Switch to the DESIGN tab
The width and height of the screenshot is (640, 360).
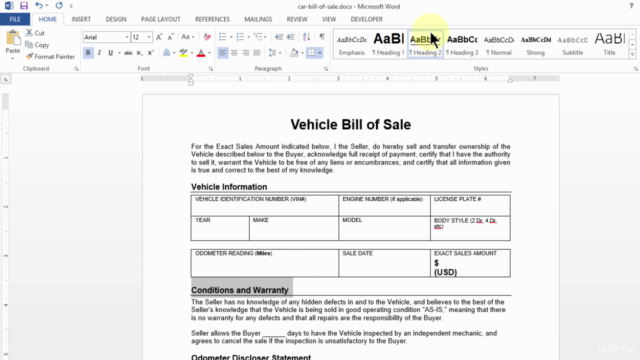(116, 19)
